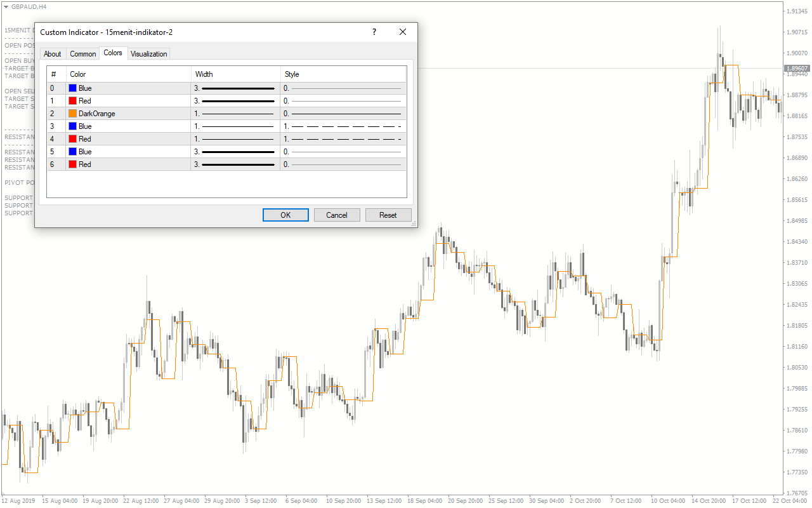Screen dimensions: 812x508
Task: Close the Custom Indicator dialog
Action: coord(403,32)
